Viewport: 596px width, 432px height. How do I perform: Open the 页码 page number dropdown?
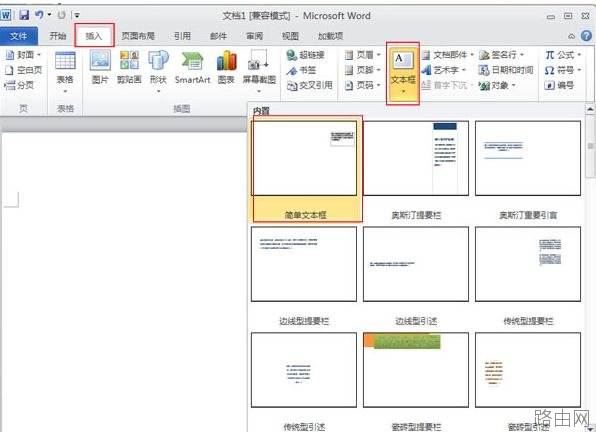363,85
